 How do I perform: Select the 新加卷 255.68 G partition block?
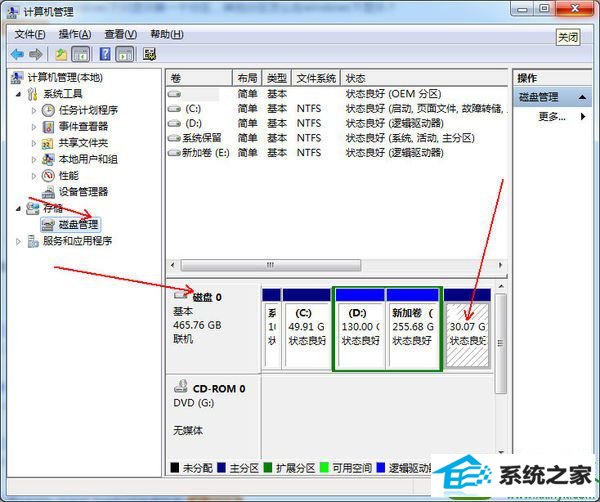(412, 330)
